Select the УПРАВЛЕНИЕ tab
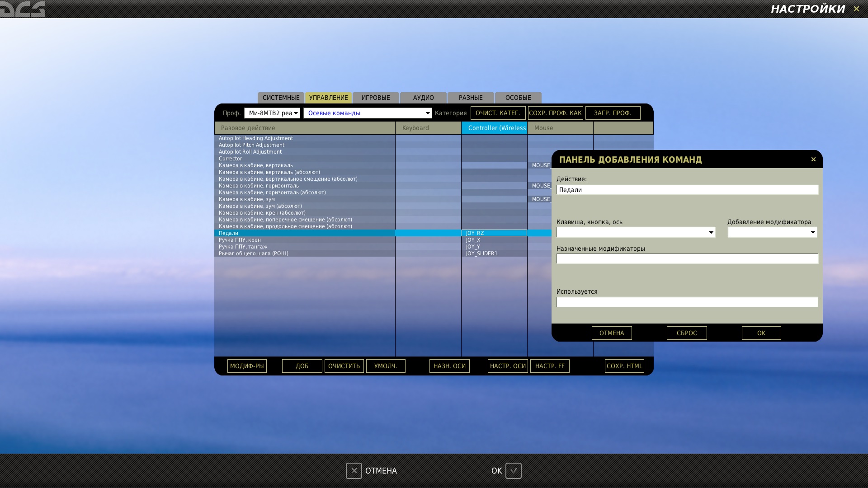 pyautogui.click(x=328, y=98)
